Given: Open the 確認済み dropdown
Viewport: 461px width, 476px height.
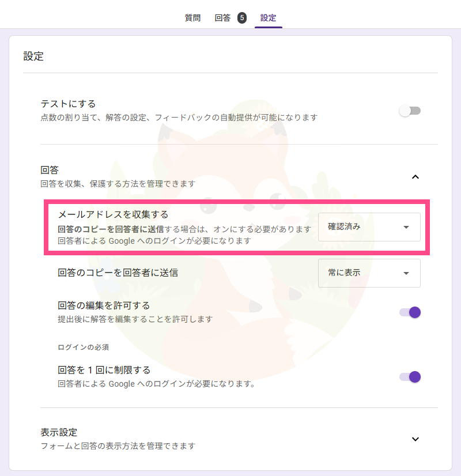Looking at the screenshot, I should [x=369, y=227].
